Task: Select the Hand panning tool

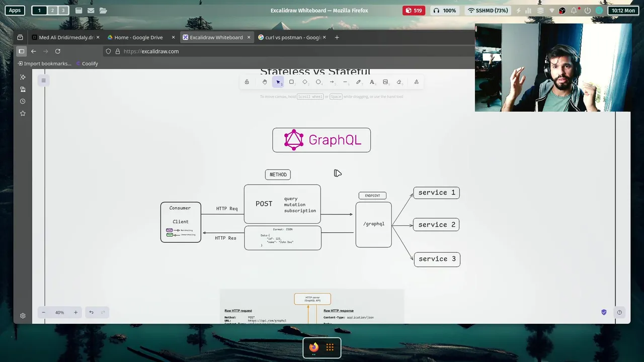Action: pyautogui.click(x=265, y=82)
